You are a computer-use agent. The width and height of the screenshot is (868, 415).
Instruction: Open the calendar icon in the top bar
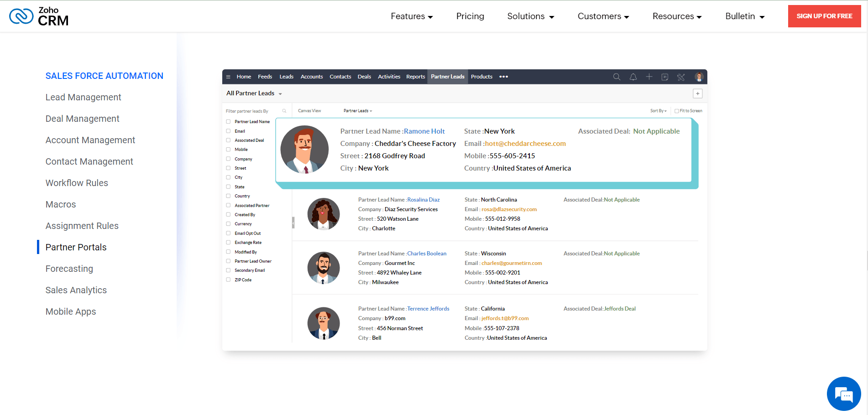pos(664,77)
